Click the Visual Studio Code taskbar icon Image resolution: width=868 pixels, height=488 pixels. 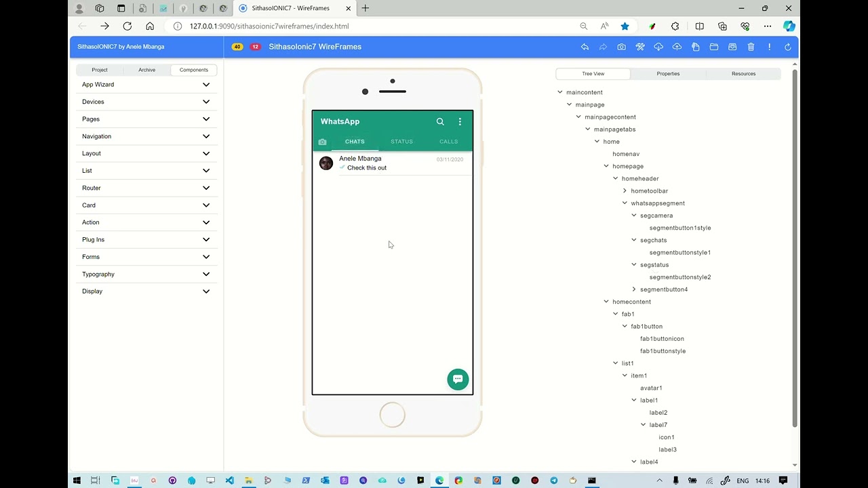(x=230, y=481)
